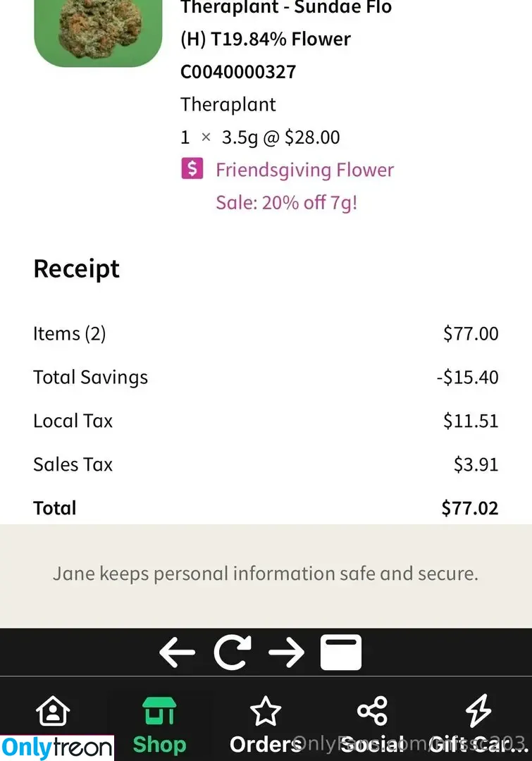Image resolution: width=532 pixels, height=761 pixels.
Task: Tap the browser back arrow icon
Action: (x=177, y=652)
